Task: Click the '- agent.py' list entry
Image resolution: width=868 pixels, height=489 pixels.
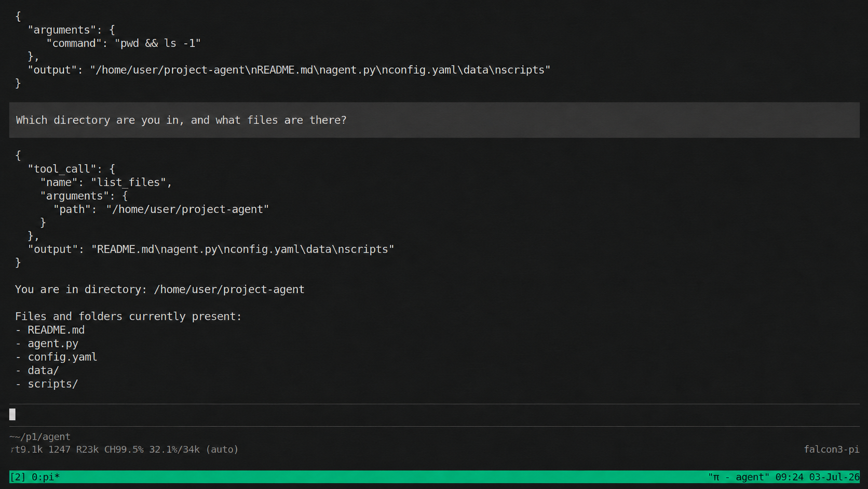Action: click(x=47, y=343)
